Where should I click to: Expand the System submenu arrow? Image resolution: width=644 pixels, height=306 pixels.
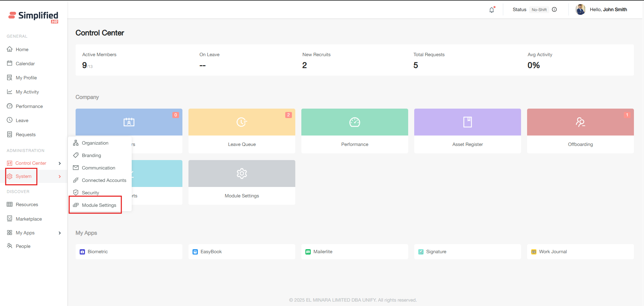[x=60, y=177]
